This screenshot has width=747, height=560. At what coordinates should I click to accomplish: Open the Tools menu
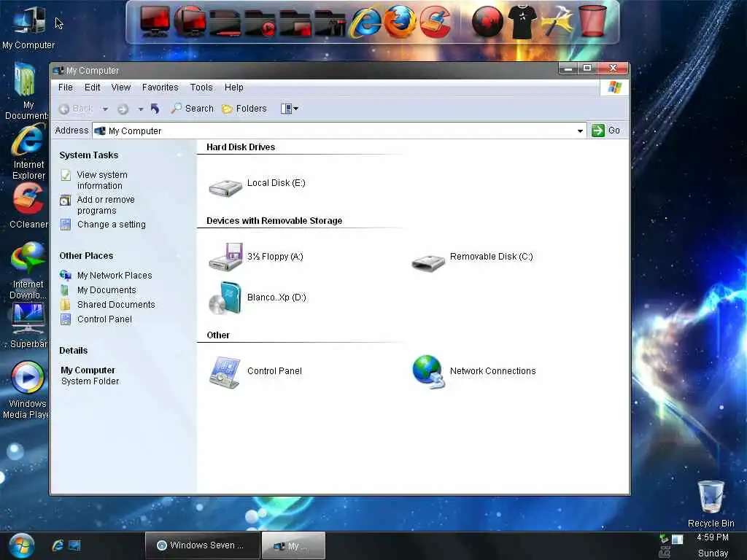tap(201, 87)
